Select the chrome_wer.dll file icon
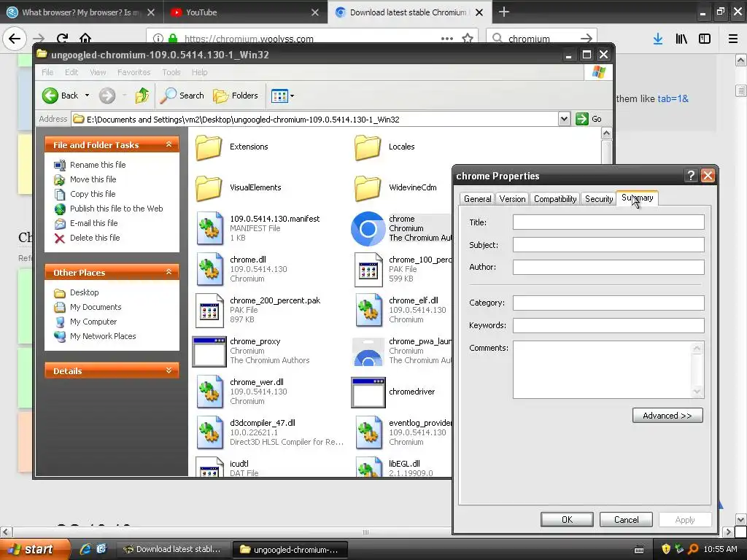747x560 pixels. click(209, 392)
